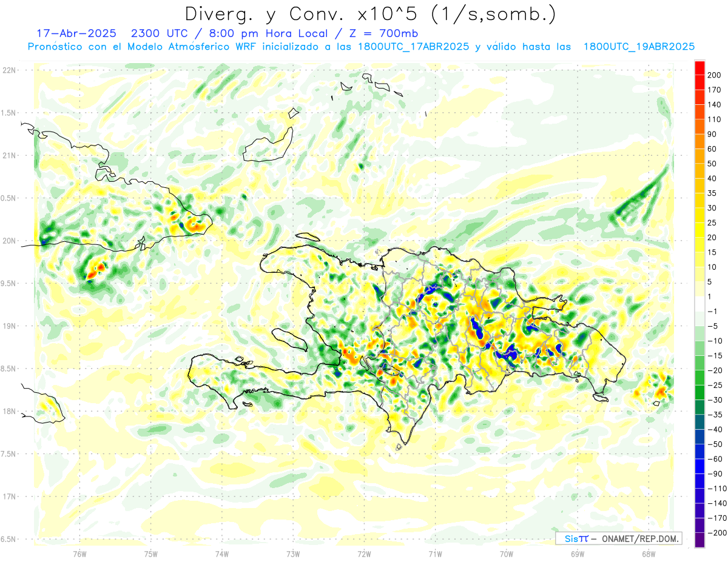The height and width of the screenshot is (562, 728).
Task: Click the "20N" latitude label
Action: pyautogui.click(x=8, y=241)
